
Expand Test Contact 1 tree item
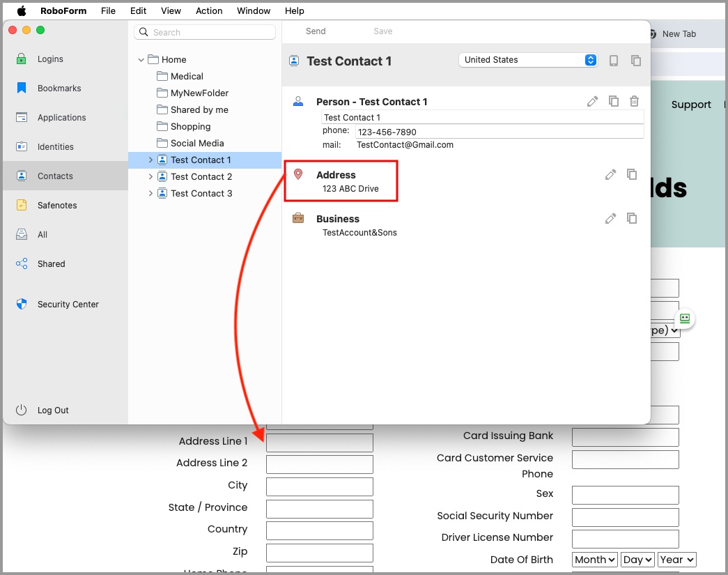150,160
